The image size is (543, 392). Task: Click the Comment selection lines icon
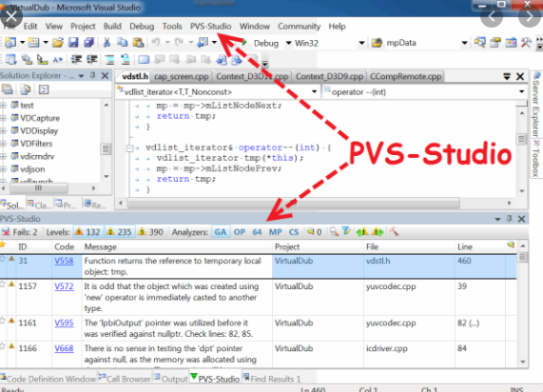coord(109,60)
